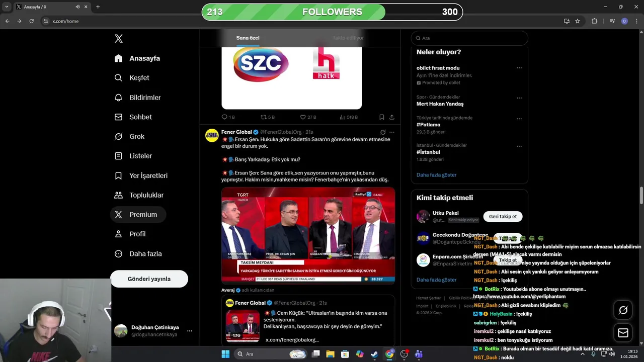Open Chrome three-dot menu

[636, 21]
